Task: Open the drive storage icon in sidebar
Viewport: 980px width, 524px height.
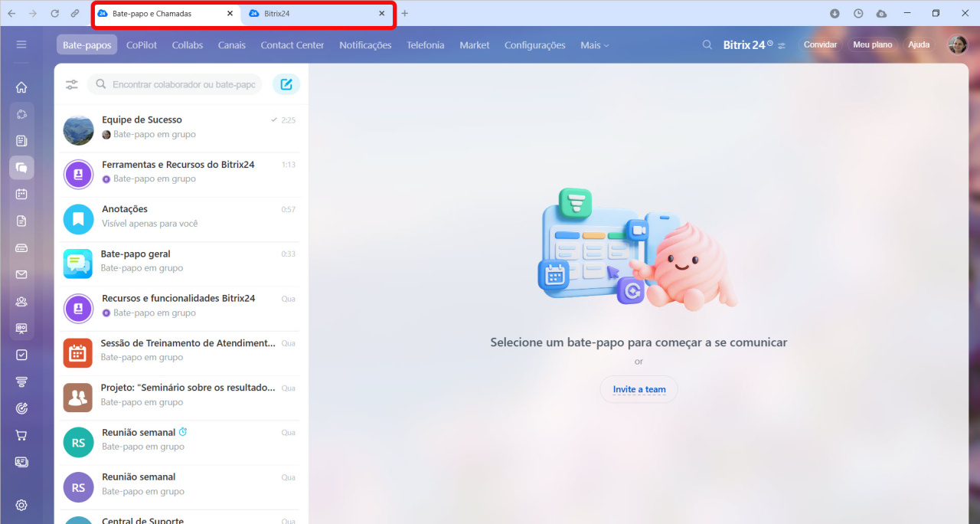Action: (x=21, y=248)
